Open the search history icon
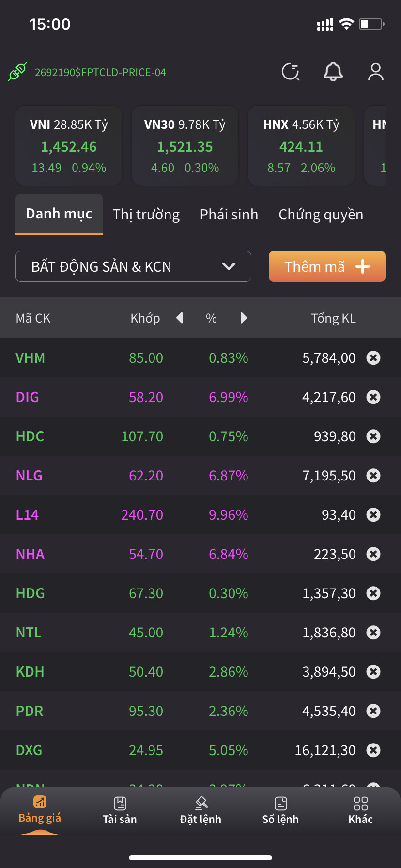 click(291, 72)
